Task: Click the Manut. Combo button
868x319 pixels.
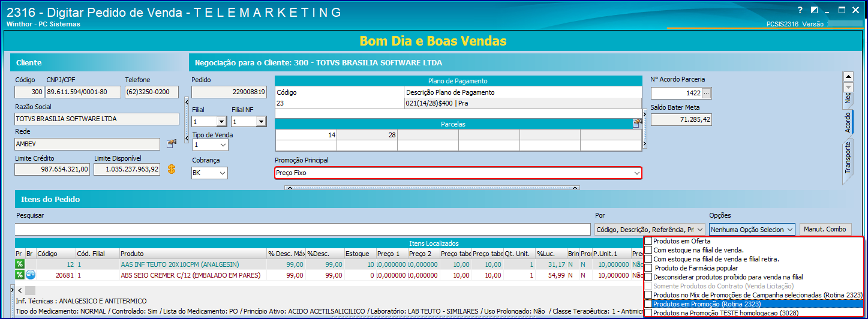Action: [x=824, y=229]
